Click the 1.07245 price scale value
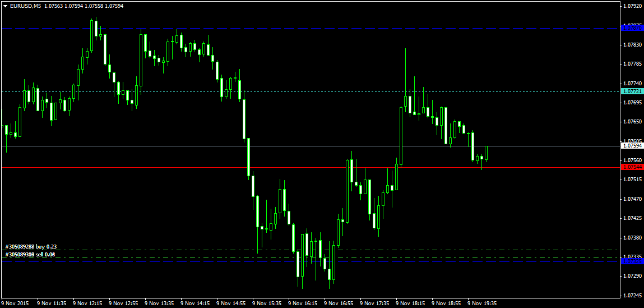 (632, 295)
